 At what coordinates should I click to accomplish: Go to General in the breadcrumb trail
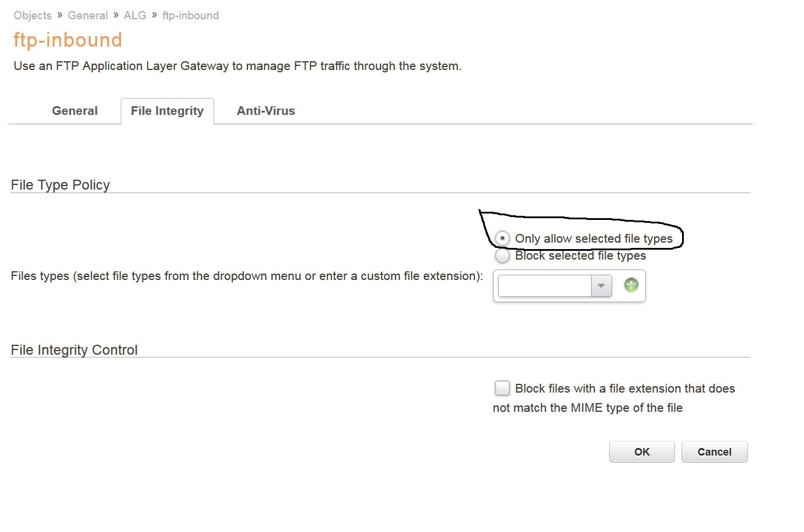(x=88, y=16)
